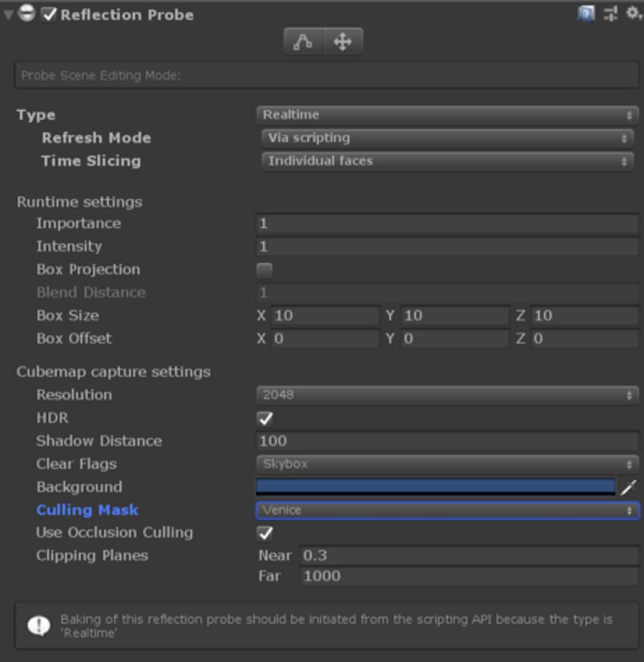Click the Refresh Mode label
This screenshot has height=662, width=644.
(96, 138)
